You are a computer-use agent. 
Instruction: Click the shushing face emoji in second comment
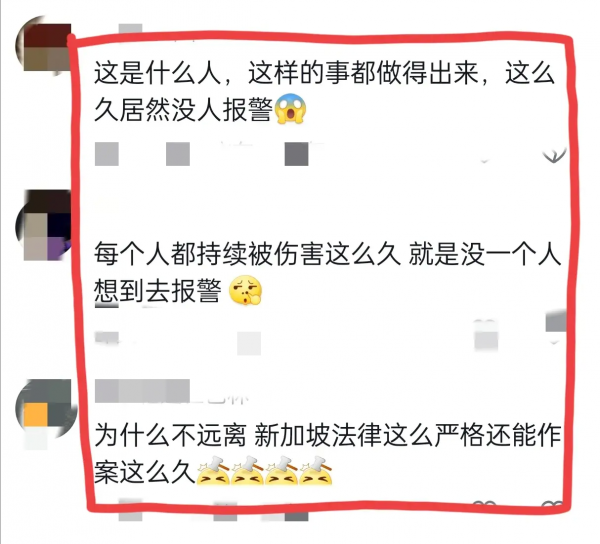[x=246, y=290]
